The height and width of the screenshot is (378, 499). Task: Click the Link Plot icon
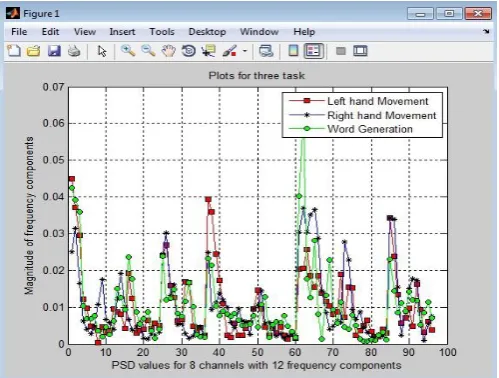(266, 51)
